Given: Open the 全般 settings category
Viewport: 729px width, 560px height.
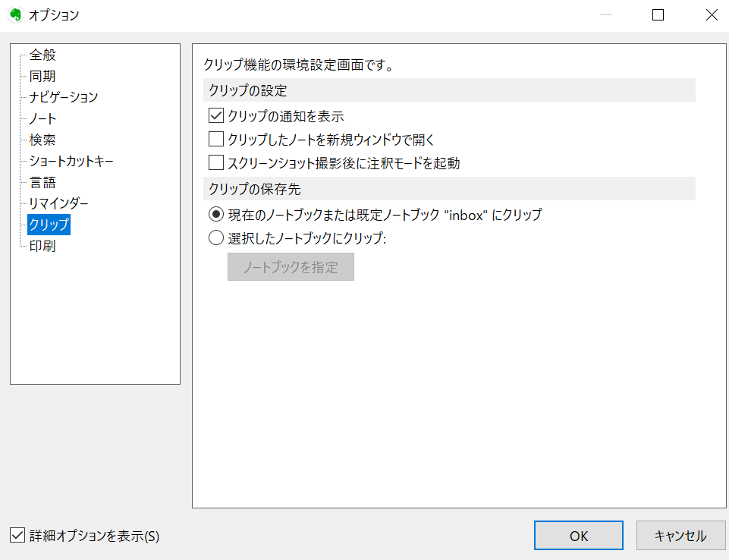Looking at the screenshot, I should pyautogui.click(x=42, y=55).
